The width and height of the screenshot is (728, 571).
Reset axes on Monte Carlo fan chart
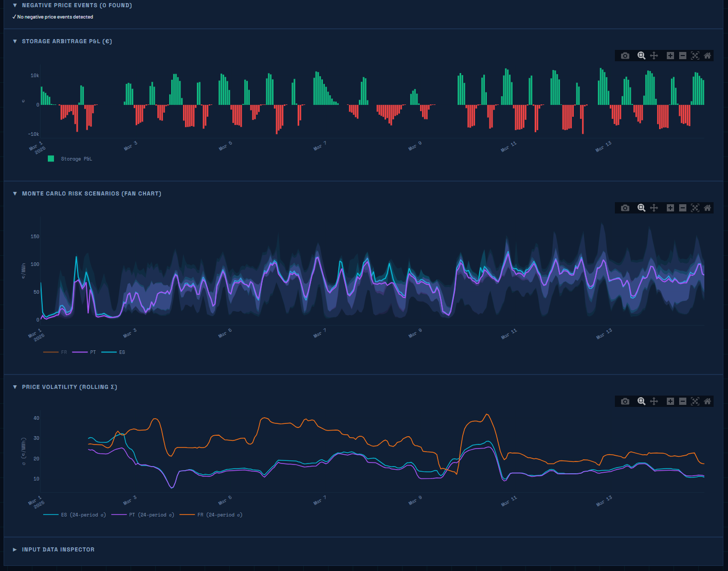707,208
